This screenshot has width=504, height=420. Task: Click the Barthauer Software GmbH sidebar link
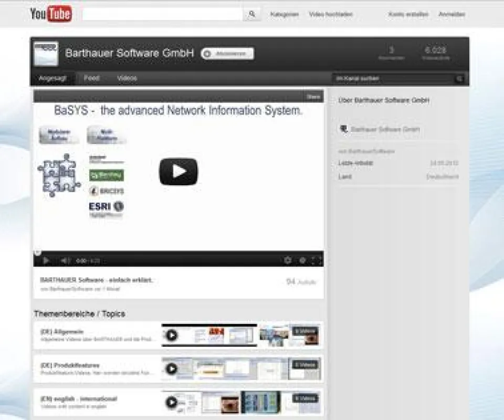point(385,129)
